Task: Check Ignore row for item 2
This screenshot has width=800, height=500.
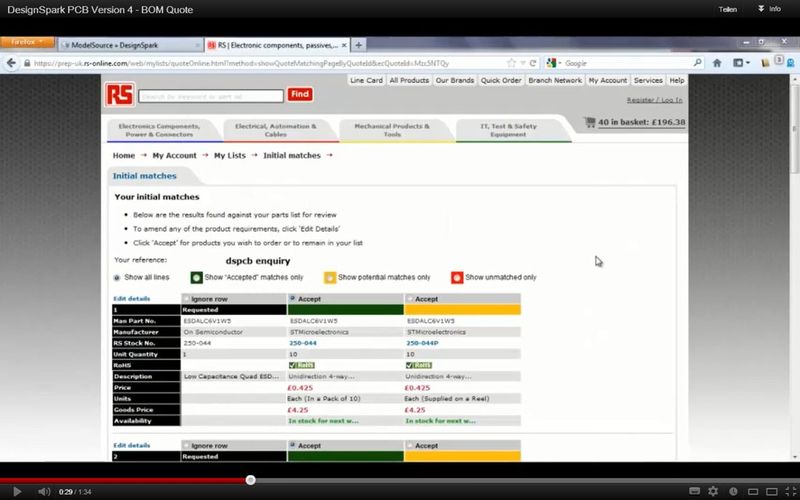Action: pyautogui.click(x=186, y=445)
